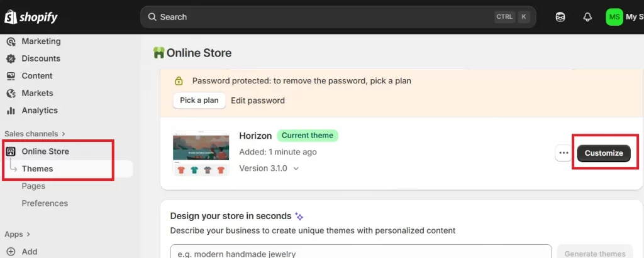644x258 pixels.
Task: Click the Analytics bar chart icon
Action: (x=11, y=110)
